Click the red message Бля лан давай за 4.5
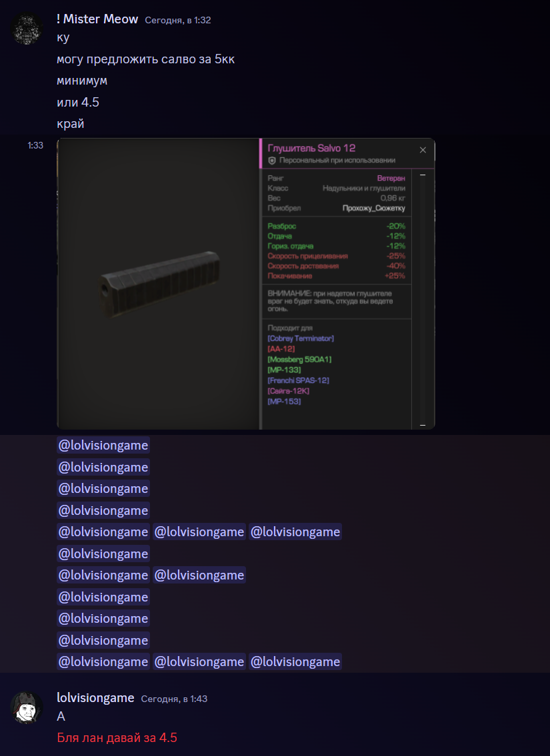This screenshot has width=550, height=756. click(117, 737)
